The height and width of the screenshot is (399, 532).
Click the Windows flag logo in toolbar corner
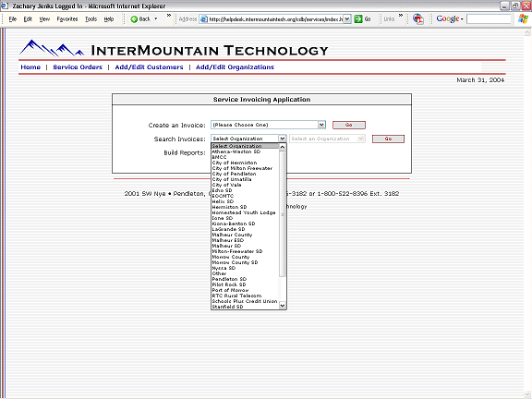pyautogui.click(x=523, y=18)
